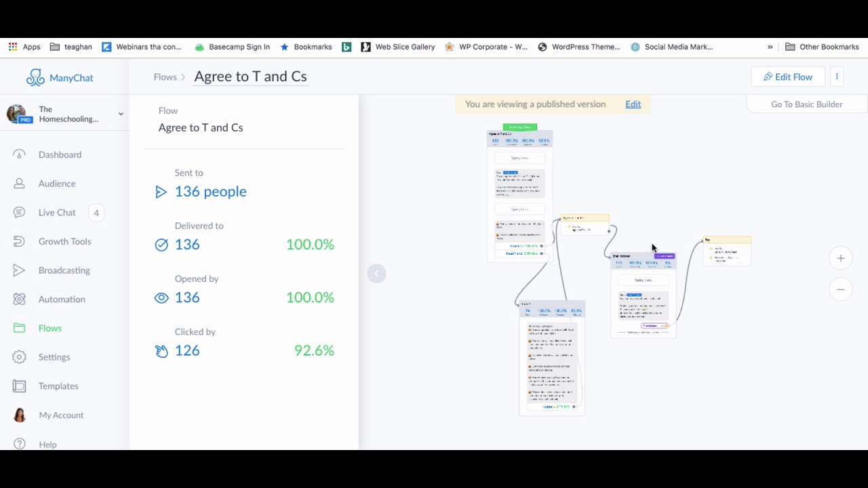This screenshot has height=488, width=868.
Task: Zoom in on canvas with plus button
Action: 841,258
